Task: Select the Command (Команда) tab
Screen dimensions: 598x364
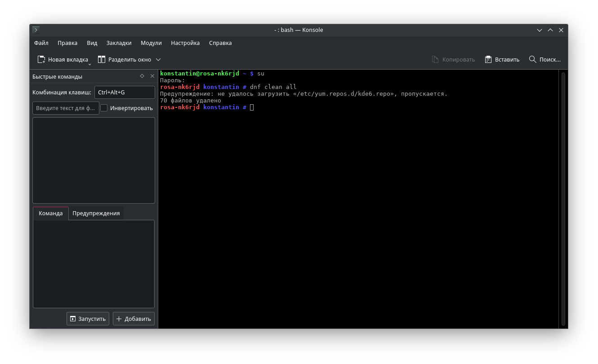Action: [x=51, y=213]
